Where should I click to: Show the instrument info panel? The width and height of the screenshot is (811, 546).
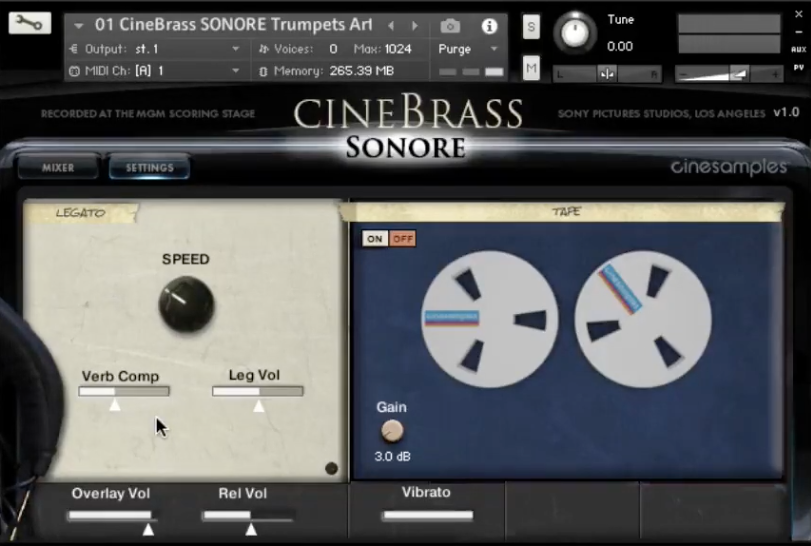(x=489, y=26)
